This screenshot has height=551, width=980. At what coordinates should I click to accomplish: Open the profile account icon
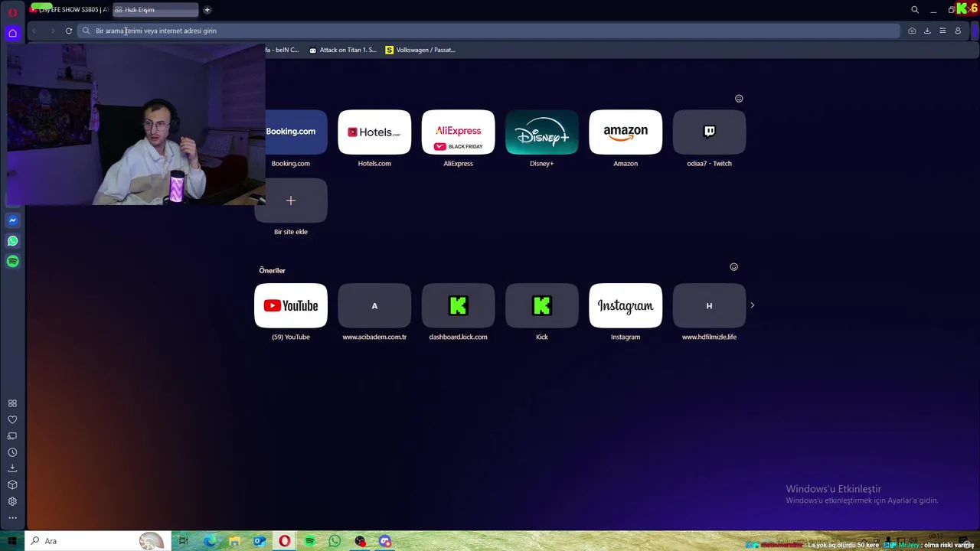click(958, 31)
